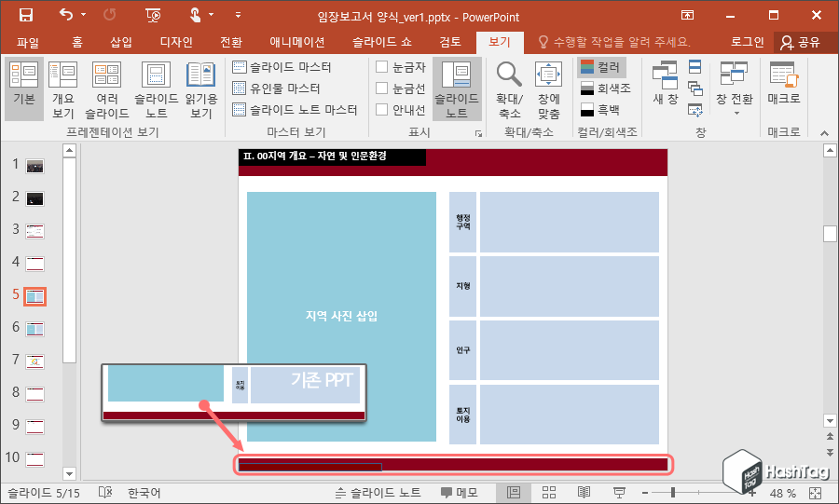Viewport: 839px width, 504px height.
Task: Select slide 3 thumbnail
Action: coord(35,231)
